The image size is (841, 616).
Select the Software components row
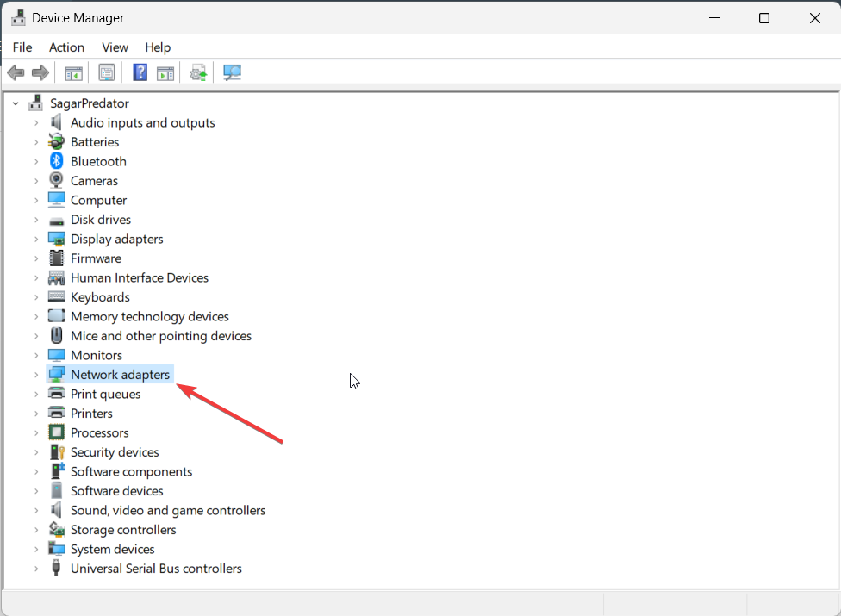tap(131, 471)
